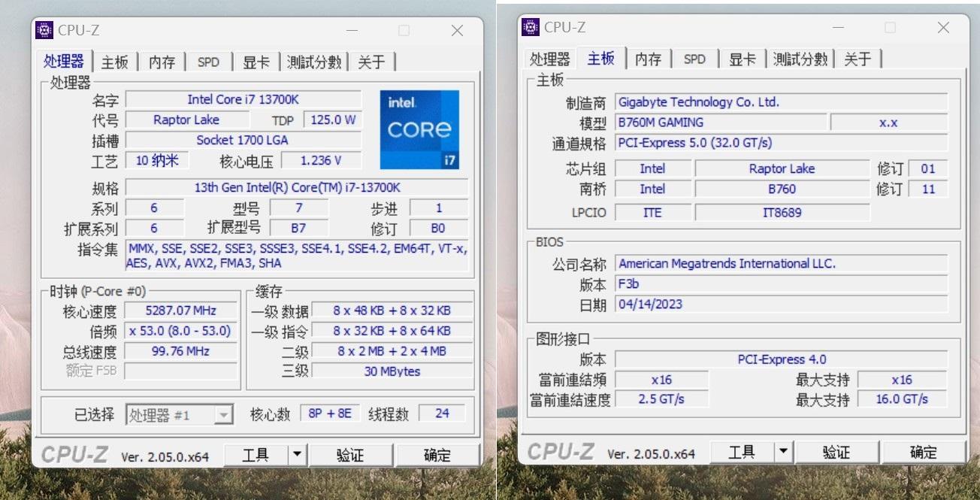Click the 1.236 V core voltage value
980x500 pixels.
[x=321, y=160]
